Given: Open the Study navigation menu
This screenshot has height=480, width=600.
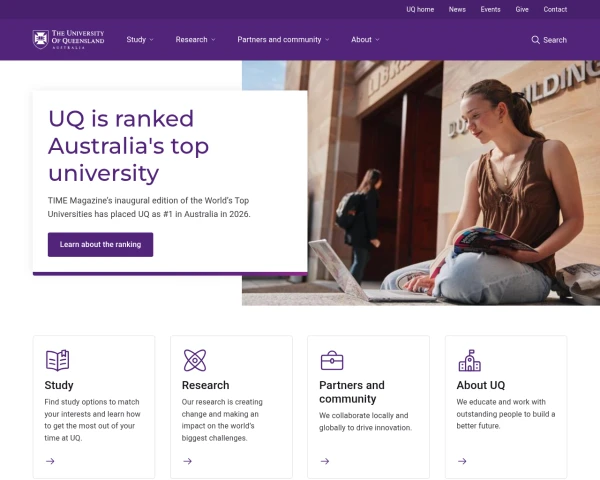Looking at the screenshot, I should click(x=136, y=40).
